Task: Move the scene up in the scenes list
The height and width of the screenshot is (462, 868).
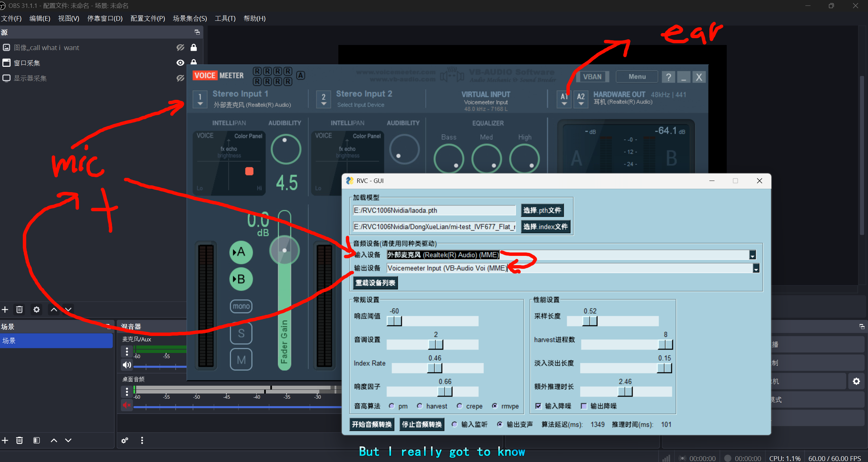Action: coord(54,440)
